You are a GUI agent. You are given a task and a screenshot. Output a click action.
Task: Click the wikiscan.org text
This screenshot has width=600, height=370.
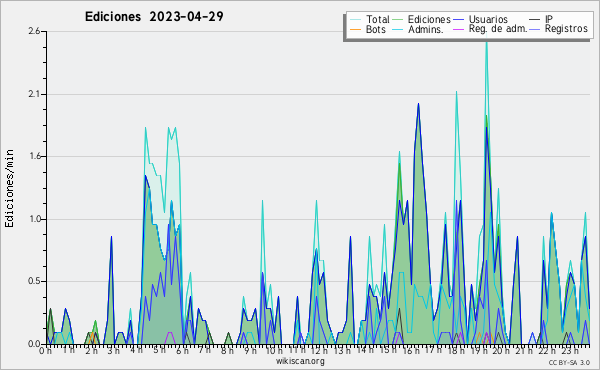[x=300, y=361]
